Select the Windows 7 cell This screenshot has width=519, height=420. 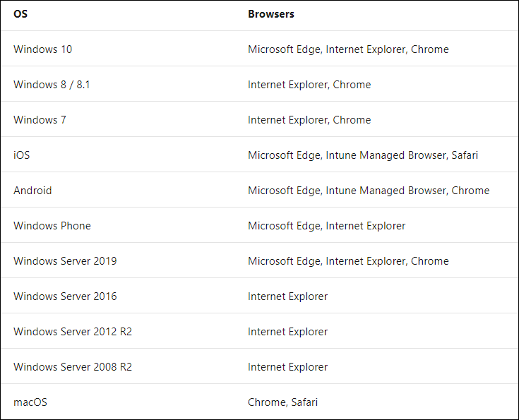click(x=40, y=120)
